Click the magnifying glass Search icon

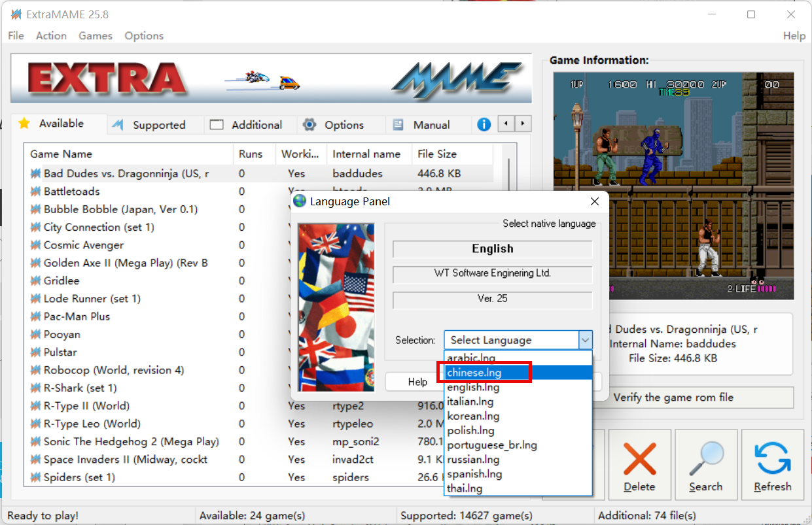pyautogui.click(x=706, y=458)
